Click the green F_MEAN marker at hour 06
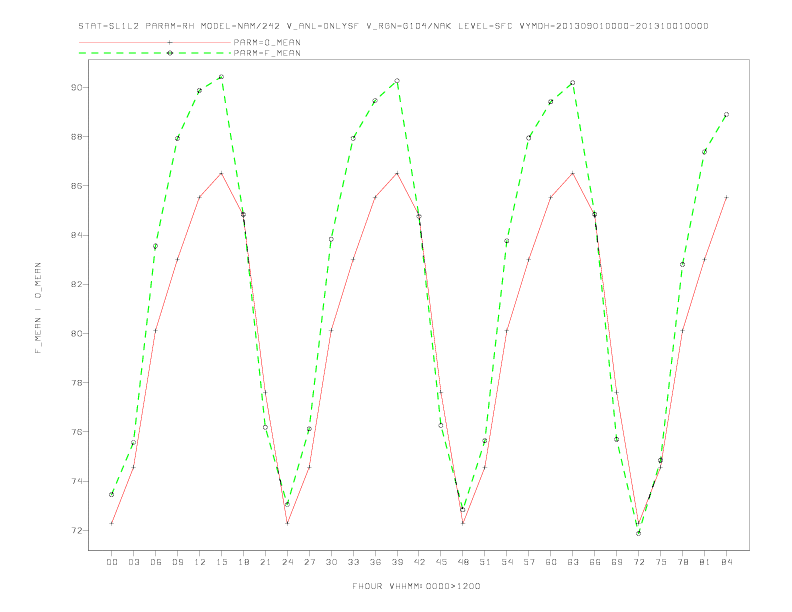The height and width of the screenshot is (612, 792). (x=156, y=246)
